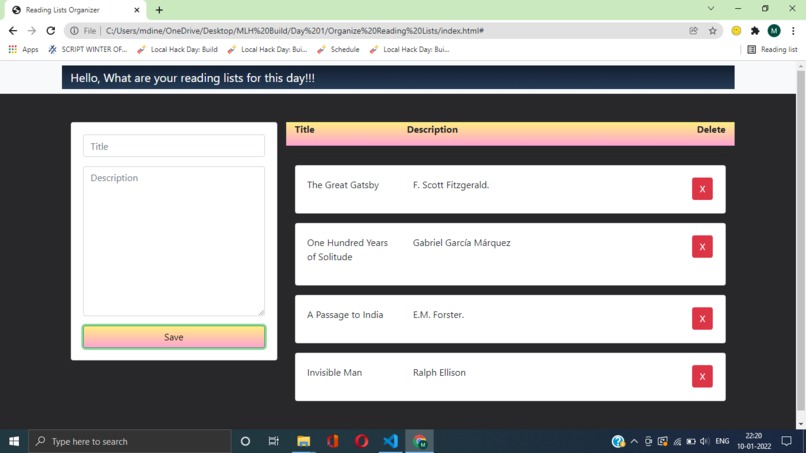
Task: Delete The Great Gatsby entry
Action: [x=702, y=189]
